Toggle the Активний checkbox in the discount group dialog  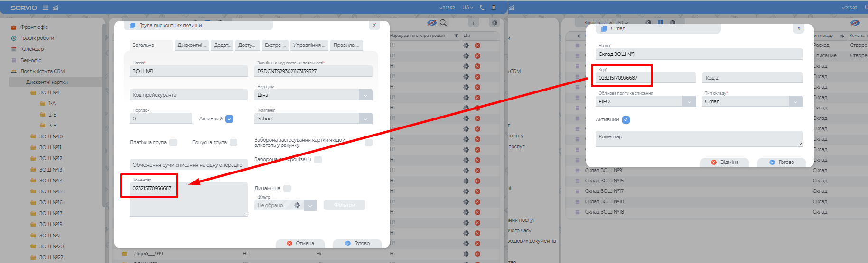point(229,119)
